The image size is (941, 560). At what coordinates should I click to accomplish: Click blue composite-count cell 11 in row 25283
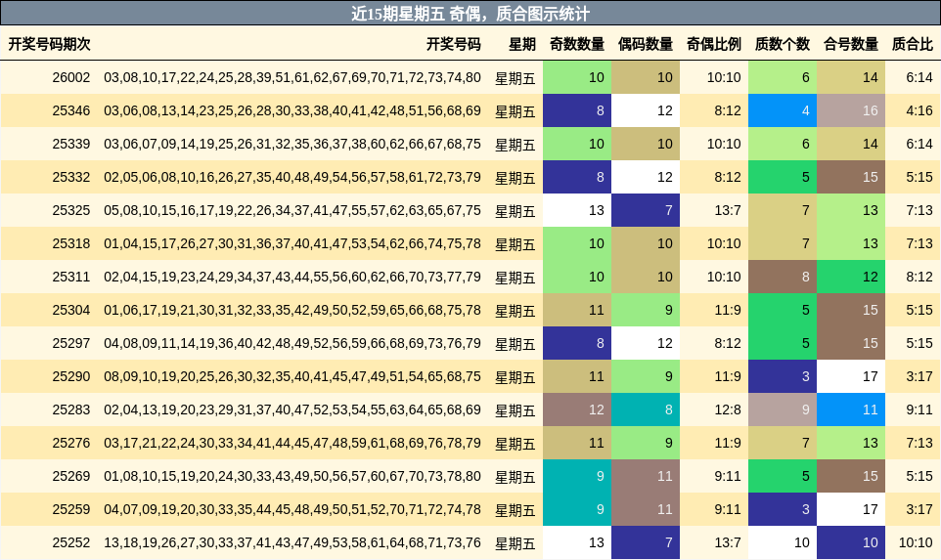tap(850, 409)
